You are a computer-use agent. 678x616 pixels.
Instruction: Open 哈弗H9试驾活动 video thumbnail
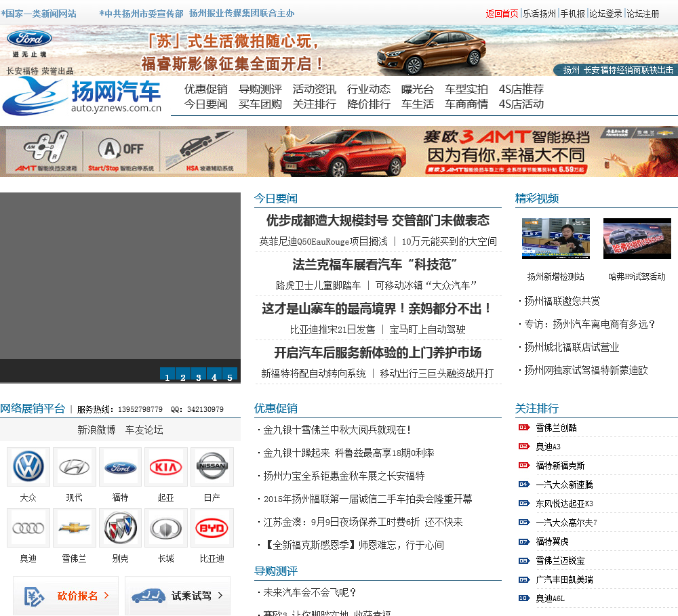(637, 239)
